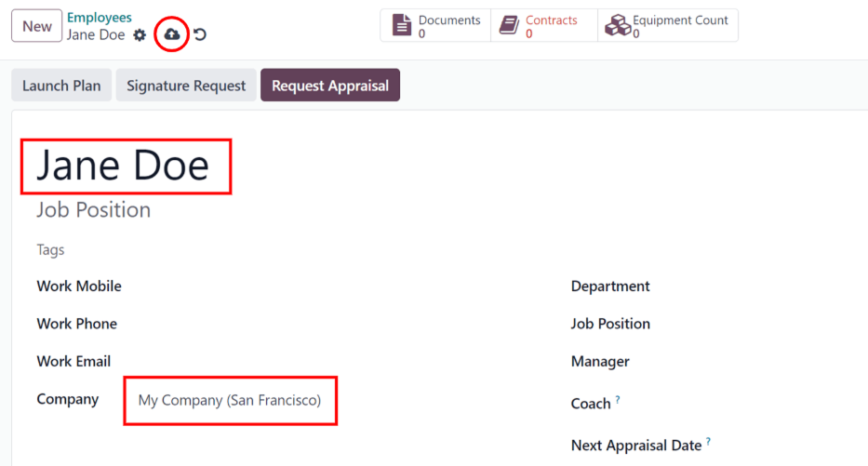Click the Launch Plan button
868x466 pixels.
61,86
